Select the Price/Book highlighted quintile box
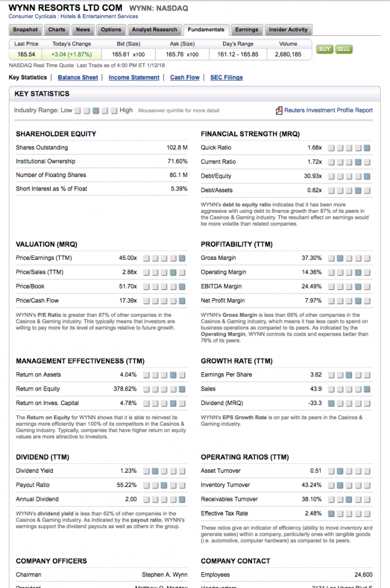This screenshot has width=390, height=588. (x=181, y=286)
